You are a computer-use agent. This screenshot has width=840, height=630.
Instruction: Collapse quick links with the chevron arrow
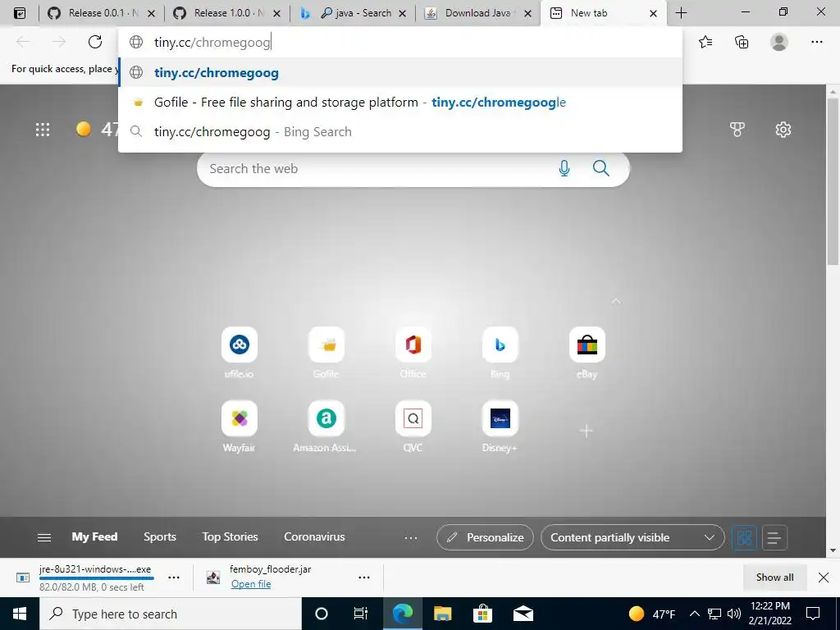[616, 301]
